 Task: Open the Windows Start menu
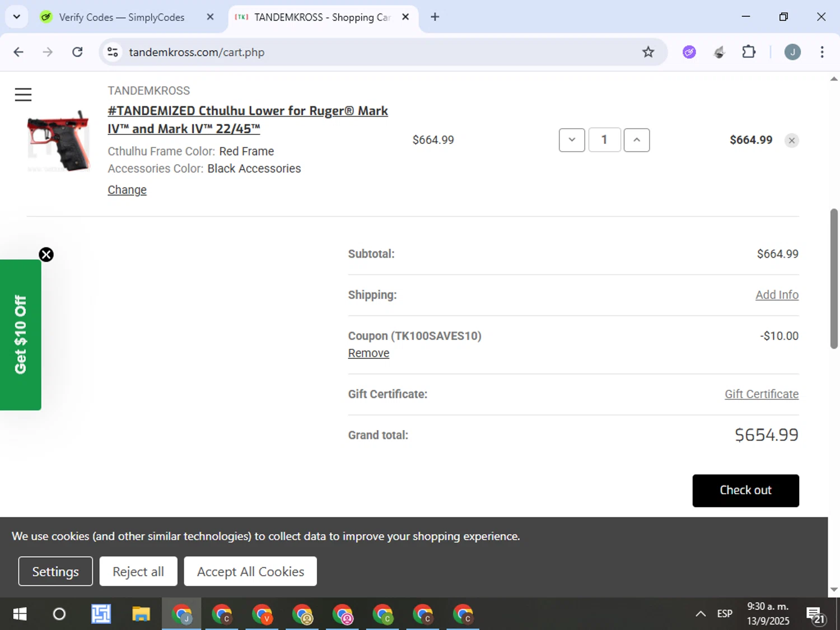(x=20, y=614)
